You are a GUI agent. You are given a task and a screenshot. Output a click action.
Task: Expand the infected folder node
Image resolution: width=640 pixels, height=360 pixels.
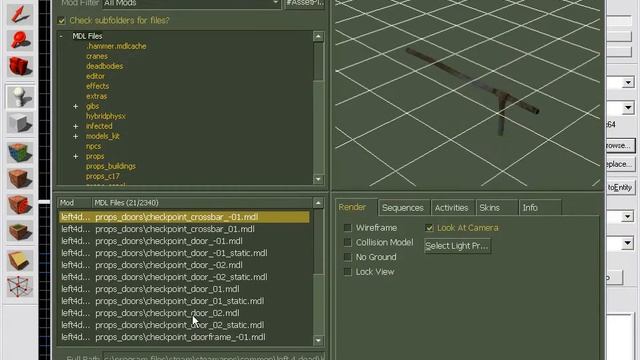pyautogui.click(x=76, y=126)
